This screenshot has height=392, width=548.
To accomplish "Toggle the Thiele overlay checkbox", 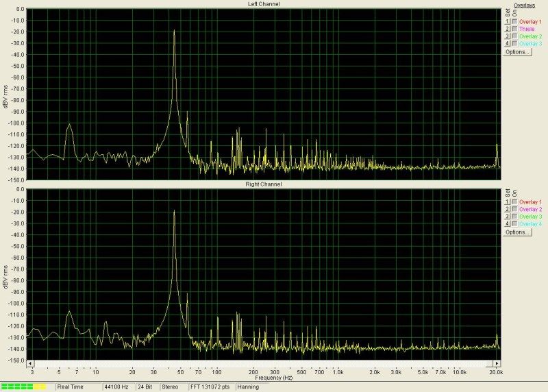I will (x=514, y=29).
